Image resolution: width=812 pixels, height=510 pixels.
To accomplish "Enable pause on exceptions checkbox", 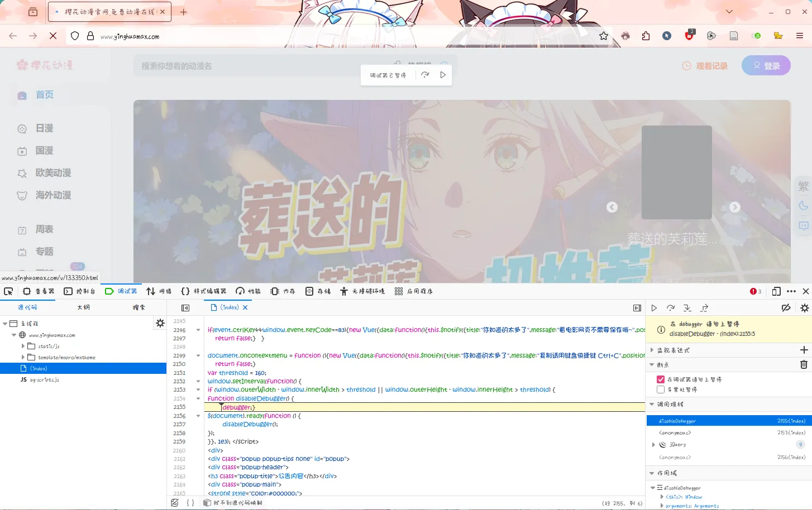I will pos(661,389).
